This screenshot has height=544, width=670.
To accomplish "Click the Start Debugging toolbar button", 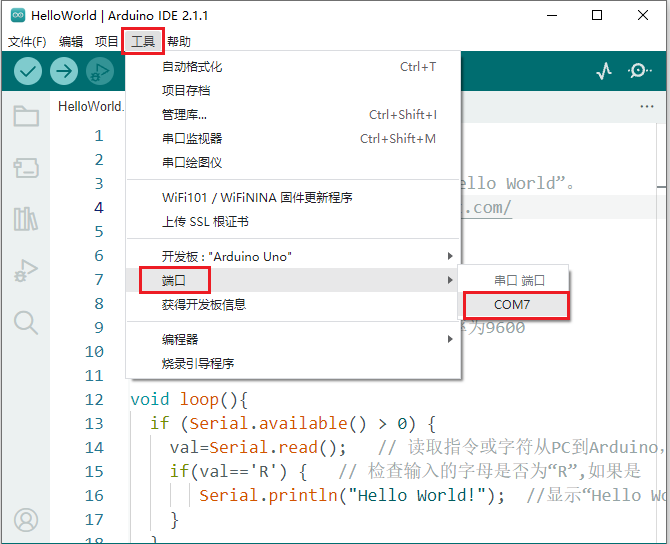I will tap(100, 71).
